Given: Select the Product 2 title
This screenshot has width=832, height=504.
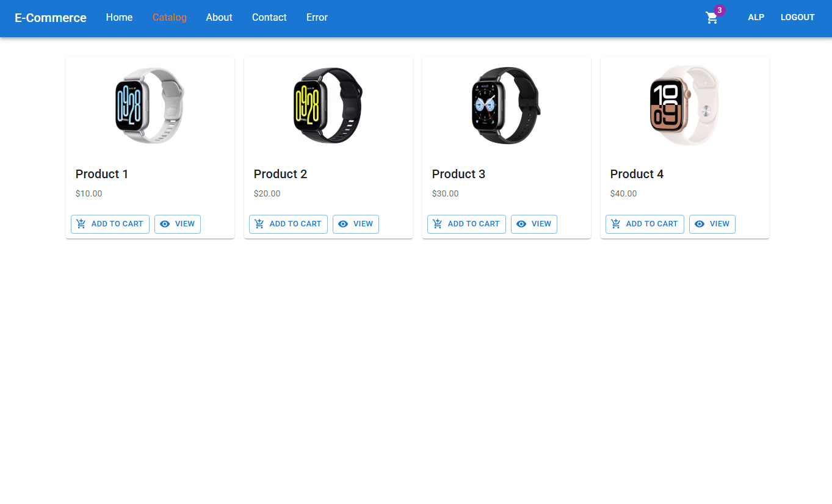Looking at the screenshot, I should pyautogui.click(x=280, y=175).
